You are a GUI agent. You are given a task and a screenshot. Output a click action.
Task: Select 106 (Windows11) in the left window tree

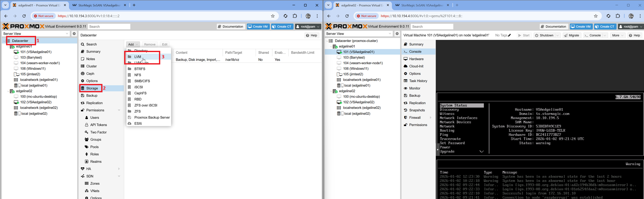(33, 69)
